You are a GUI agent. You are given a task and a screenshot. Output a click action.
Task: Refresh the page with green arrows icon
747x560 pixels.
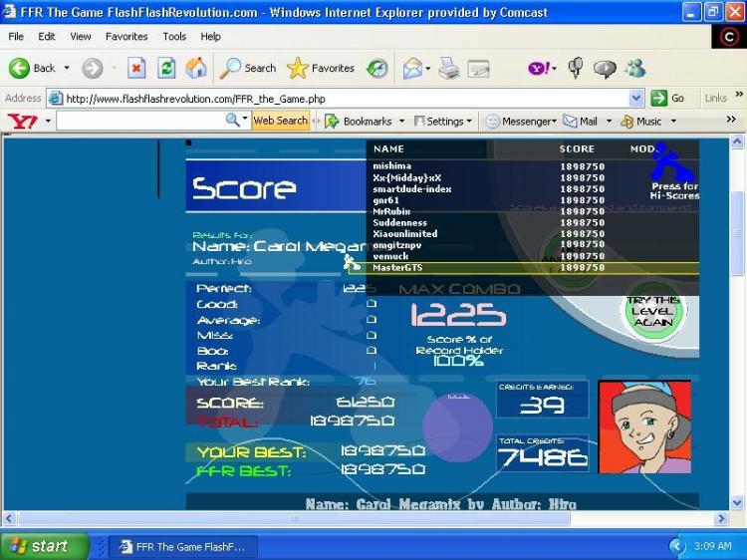pos(166,68)
